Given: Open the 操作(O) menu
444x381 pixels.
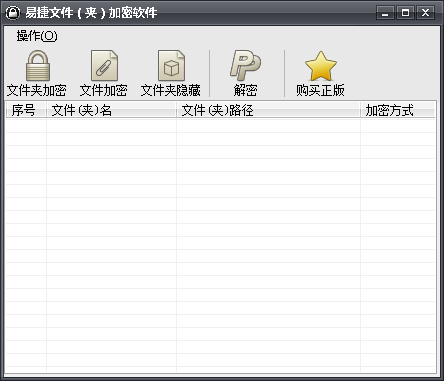Looking at the screenshot, I should coord(37,36).
